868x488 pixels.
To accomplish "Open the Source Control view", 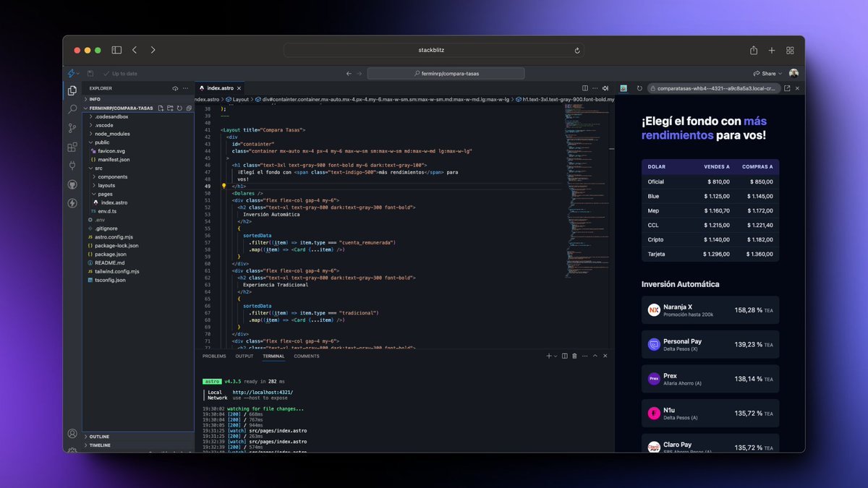I will (72, 128).
